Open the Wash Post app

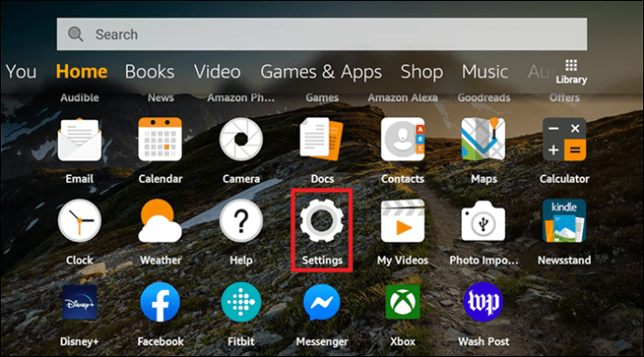pyautogui.click(x=483, y=302)
